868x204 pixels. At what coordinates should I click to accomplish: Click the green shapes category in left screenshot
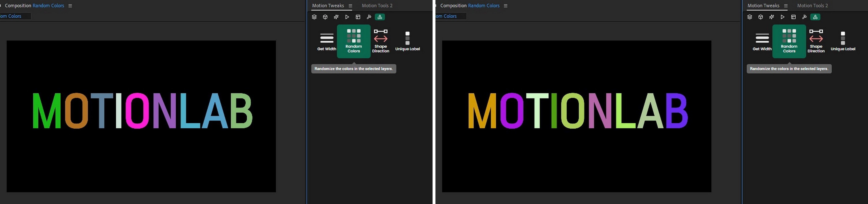click(x=380, y=17)
